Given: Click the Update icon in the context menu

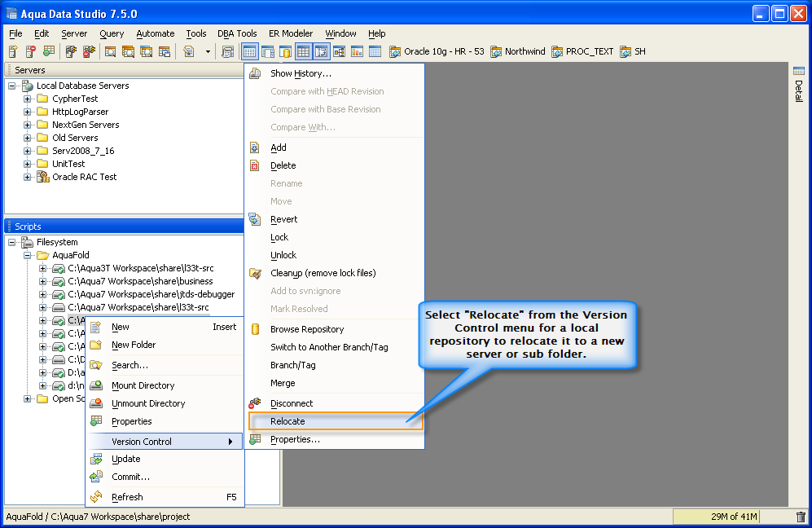Looking at the screenshot, I should coord(96,459).
